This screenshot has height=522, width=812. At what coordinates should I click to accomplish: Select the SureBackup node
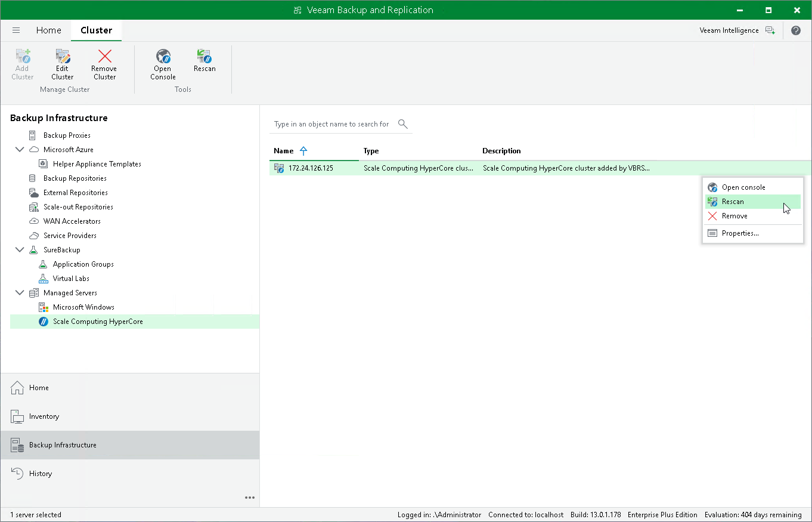click(x=62, y=250)
